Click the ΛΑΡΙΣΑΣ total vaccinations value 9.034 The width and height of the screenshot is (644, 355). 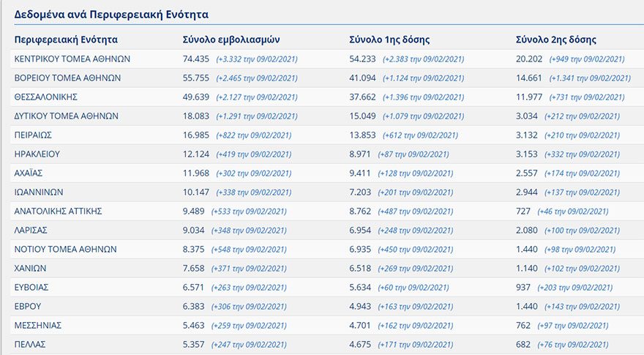point(194,231)
